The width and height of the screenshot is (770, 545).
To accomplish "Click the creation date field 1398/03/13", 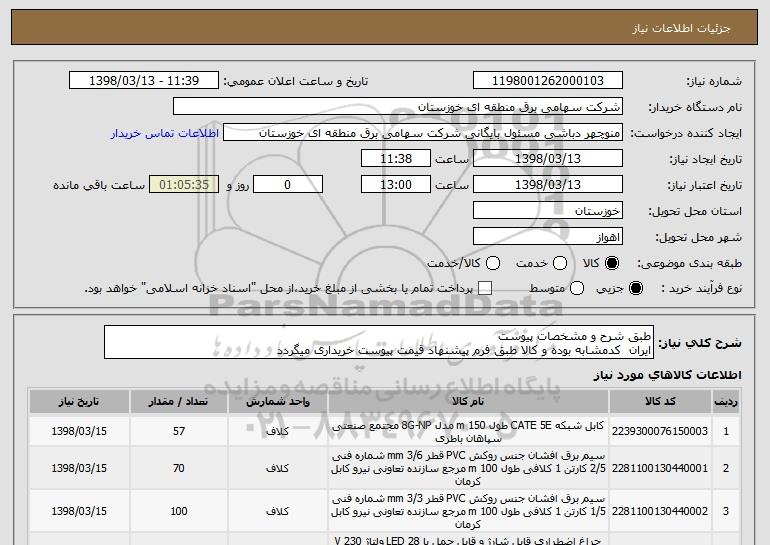I will coord(548,159).
